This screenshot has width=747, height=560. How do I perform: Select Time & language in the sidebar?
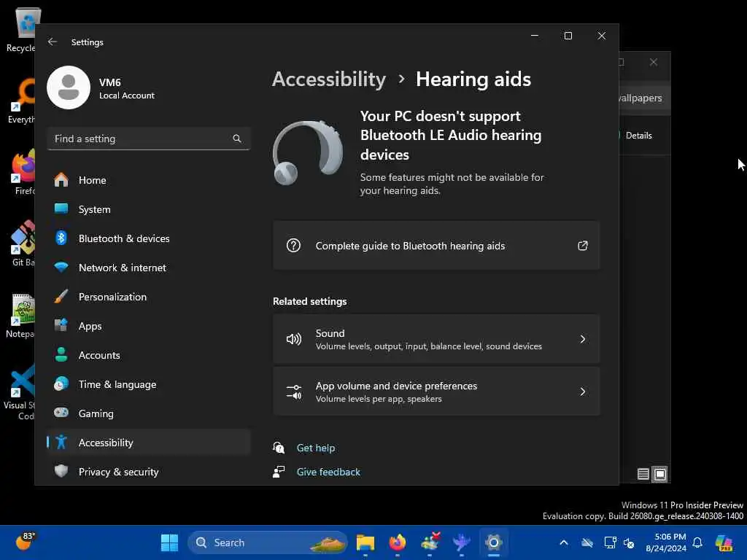(149, 384)
